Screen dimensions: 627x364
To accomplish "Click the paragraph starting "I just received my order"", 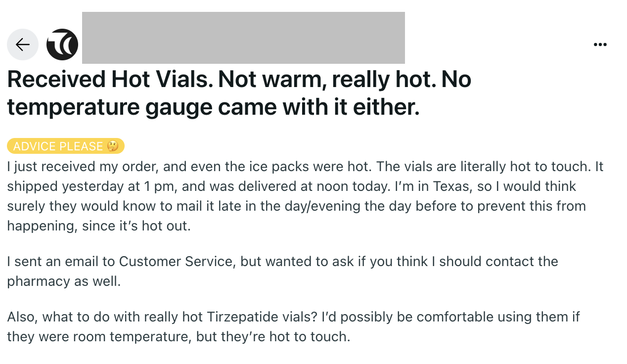I will (305, 196).
